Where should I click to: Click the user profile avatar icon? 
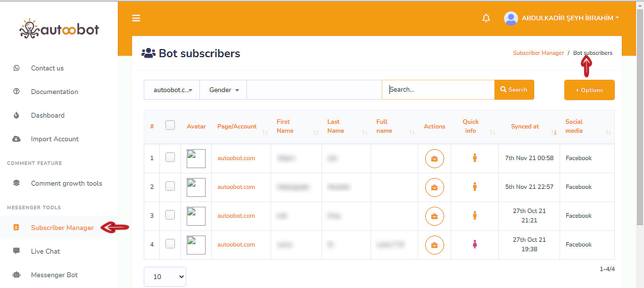coord(511,18)
